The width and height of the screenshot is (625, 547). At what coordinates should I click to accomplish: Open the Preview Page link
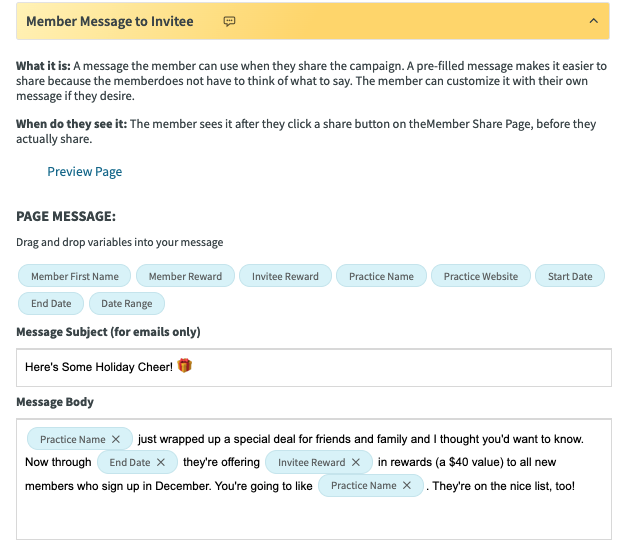85,171
